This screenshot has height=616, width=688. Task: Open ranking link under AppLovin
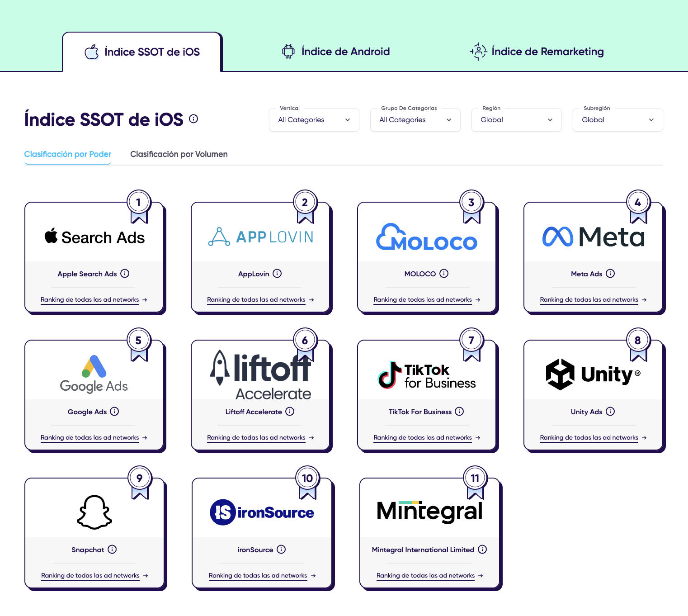tap(260, 300)
